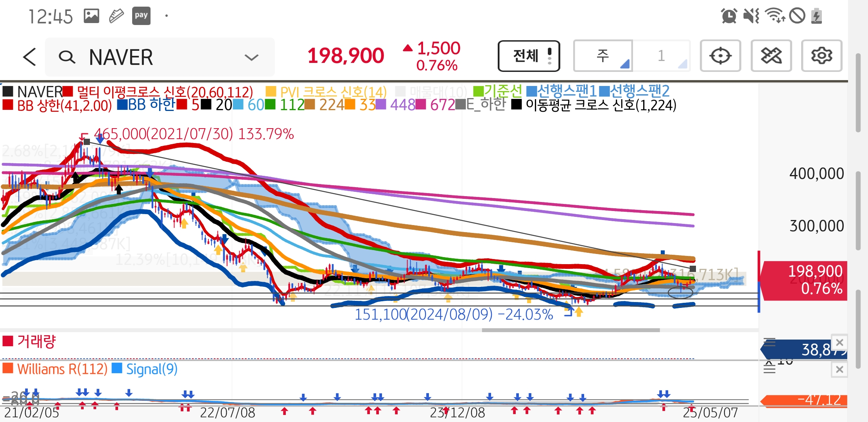Tap the 21/02/05 date label
868x422 pixels.
pos(32,413)
